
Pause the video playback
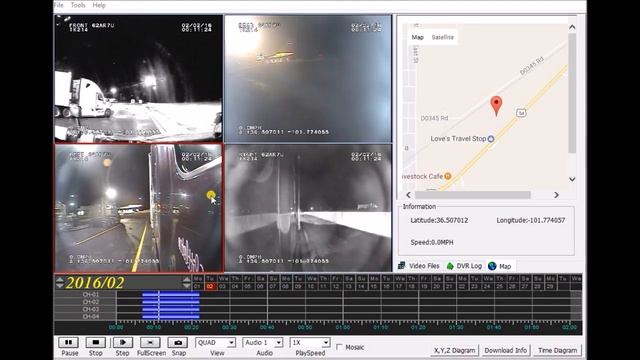(69, 342)
